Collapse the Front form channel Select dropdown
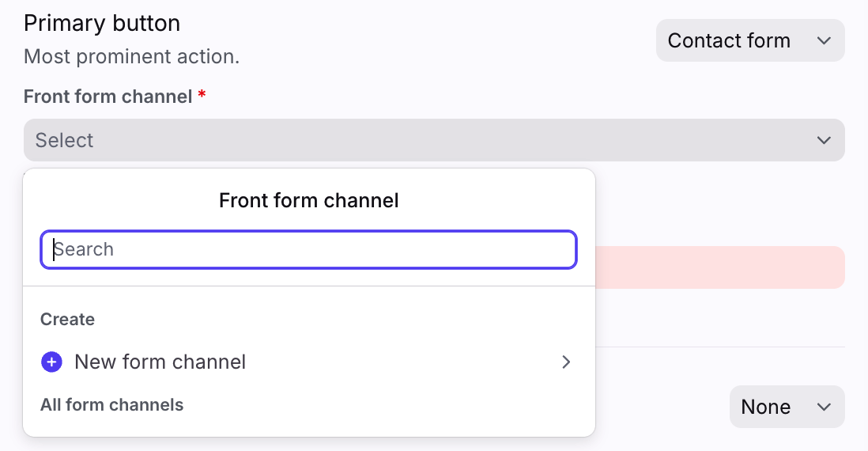 (433, 140)
